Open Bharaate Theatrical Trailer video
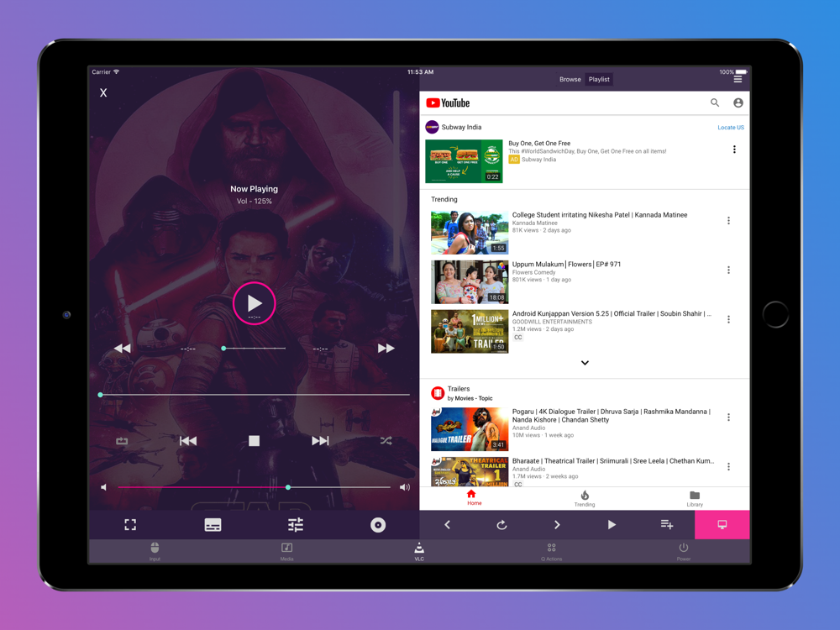 pyautogui.click(x=613, y=460)
